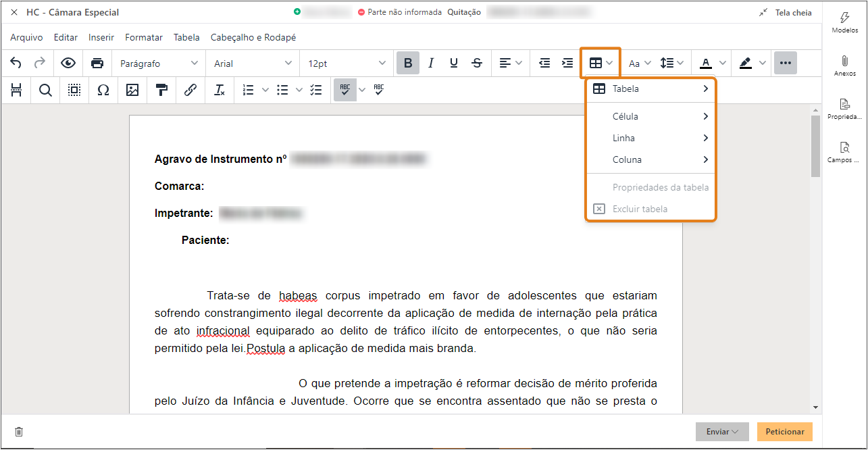Screen dimensions: 868x450
Task: Open the image insertion tool
Action: [x=132, y=89]
